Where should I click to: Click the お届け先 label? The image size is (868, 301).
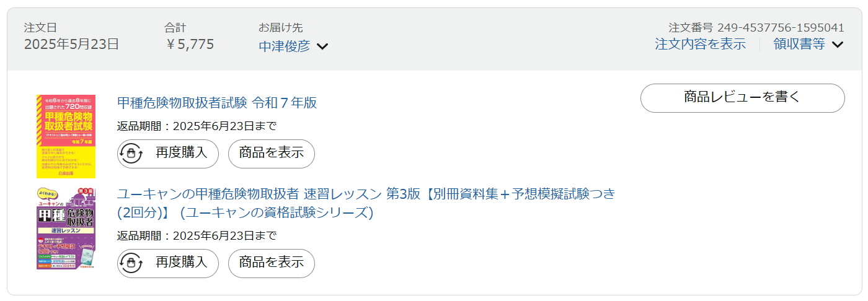click(280, 28)
